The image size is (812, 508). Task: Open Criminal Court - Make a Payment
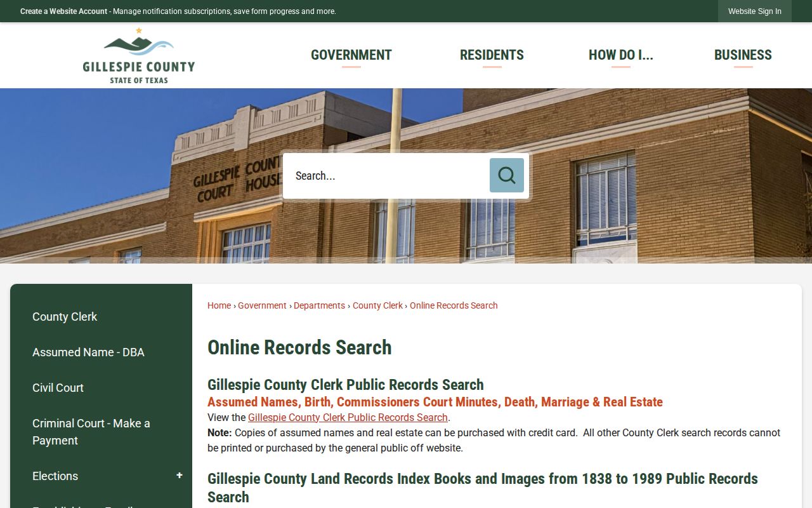91,432
